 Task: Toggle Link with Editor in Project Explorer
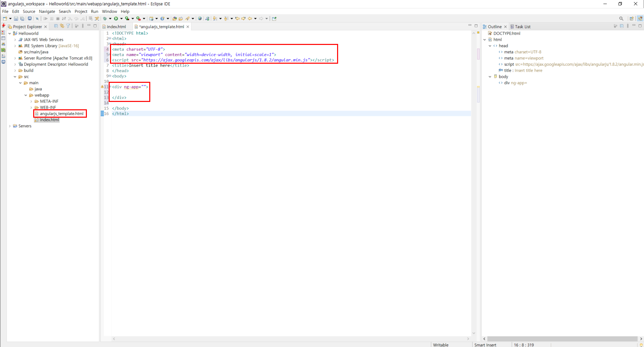[62, 26]
